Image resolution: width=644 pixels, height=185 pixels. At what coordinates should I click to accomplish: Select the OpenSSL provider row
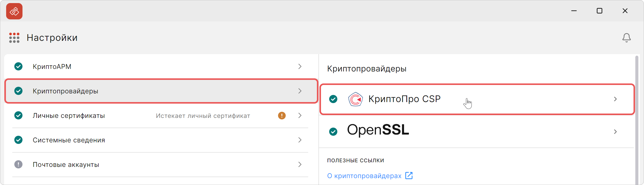pyautogui.click(x=434, y=132)
